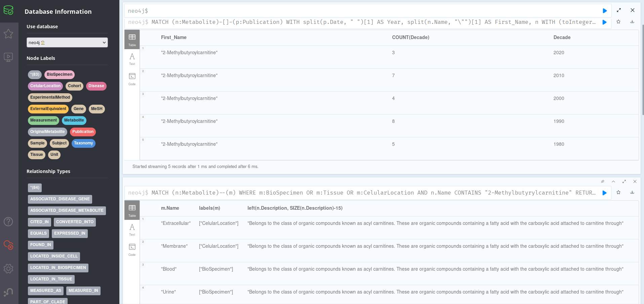Select the LOCATED_INSIDE_CELL relationship type
The width and height of the screenshot is (644, 304).
pos(54,257)
